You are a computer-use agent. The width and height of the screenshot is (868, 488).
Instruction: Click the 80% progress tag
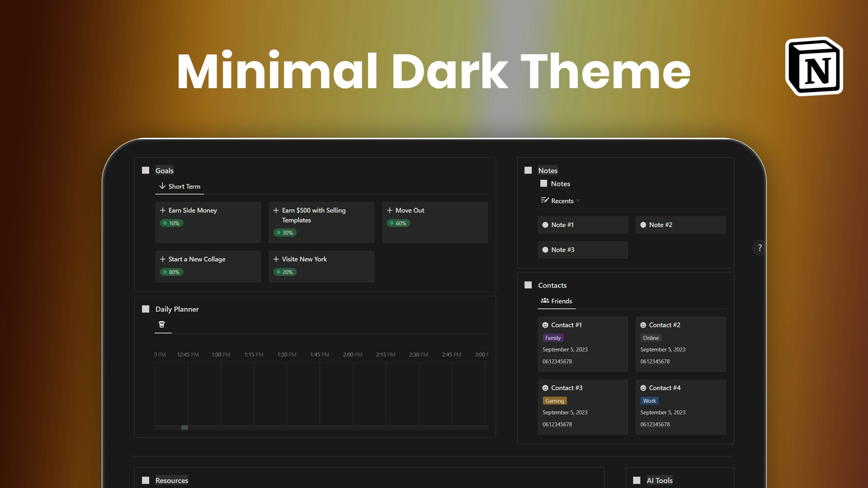click(172, 272)
